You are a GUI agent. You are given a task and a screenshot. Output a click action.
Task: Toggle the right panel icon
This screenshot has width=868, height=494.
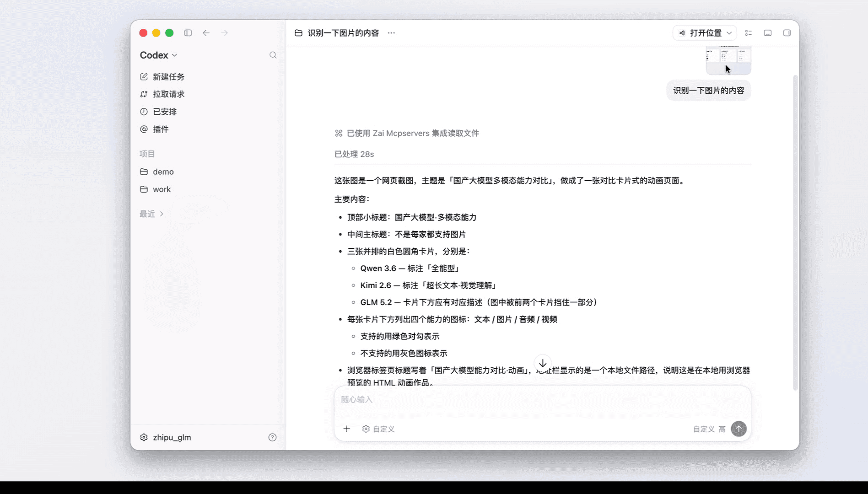point(787,33)
